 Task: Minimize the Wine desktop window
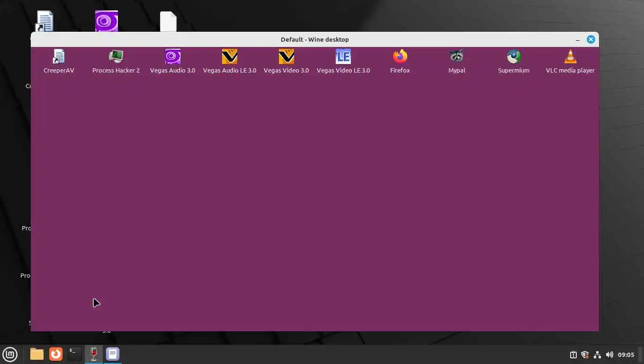578,40
